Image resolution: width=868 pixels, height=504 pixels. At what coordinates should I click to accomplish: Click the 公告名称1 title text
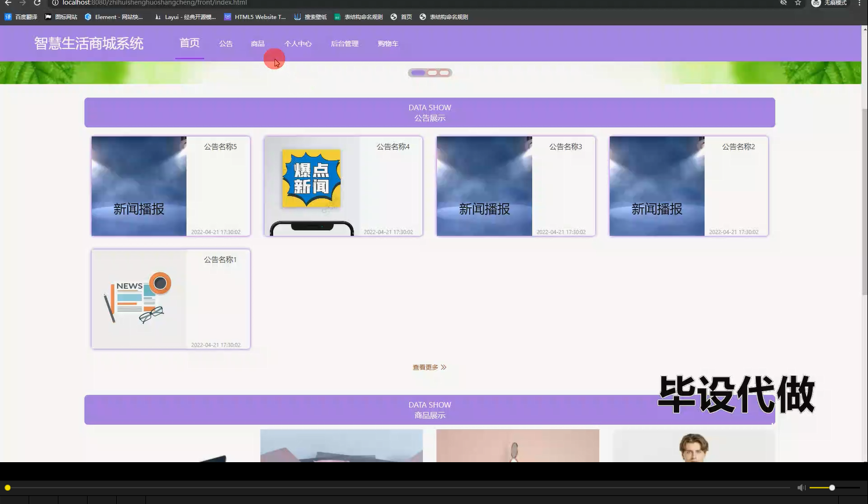pos(220,259)
